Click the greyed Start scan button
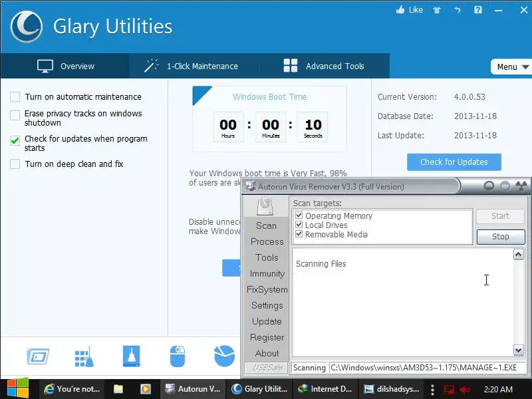 coord(501,216)
